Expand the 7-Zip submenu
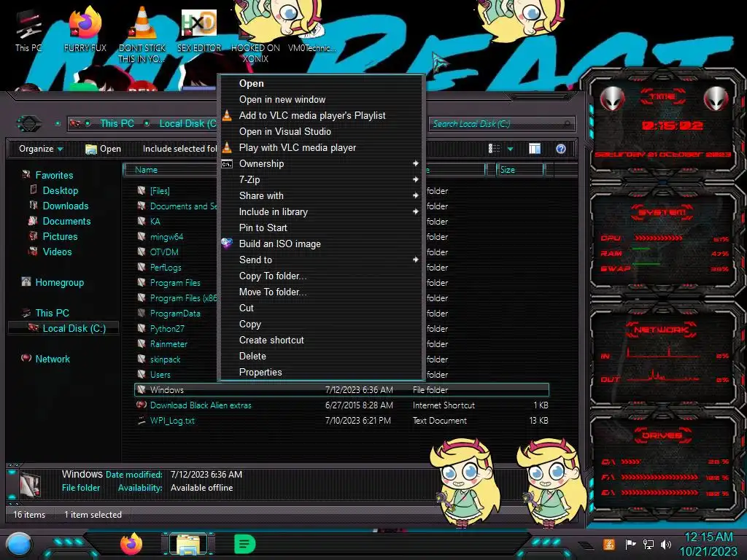The height and width of the screenshot is (560, 747). coord(321,179)
